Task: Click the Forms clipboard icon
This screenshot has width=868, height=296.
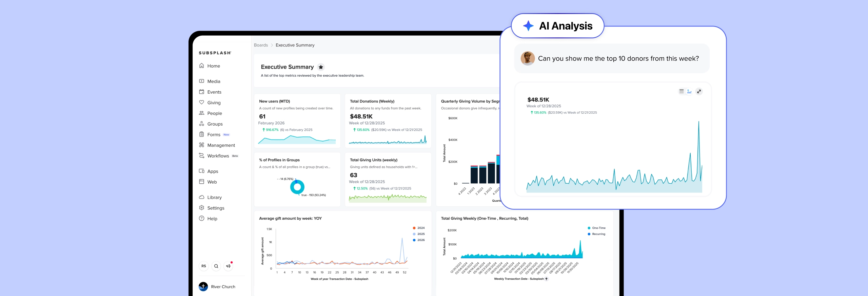Action: pos(201,134)
